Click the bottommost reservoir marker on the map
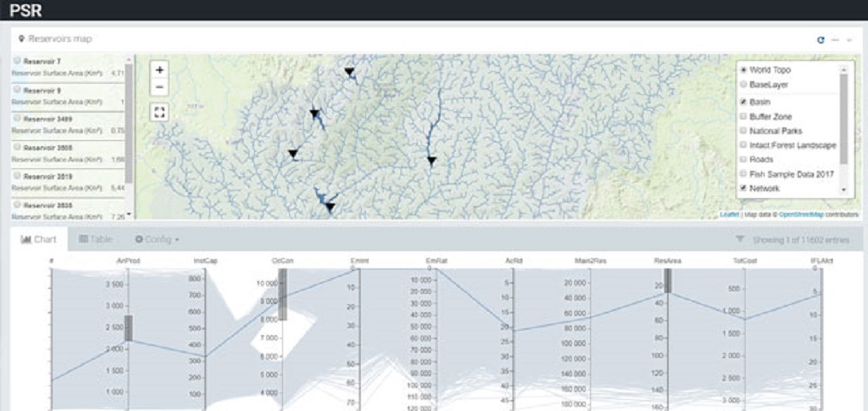868x411 pixels. [329, 206]
